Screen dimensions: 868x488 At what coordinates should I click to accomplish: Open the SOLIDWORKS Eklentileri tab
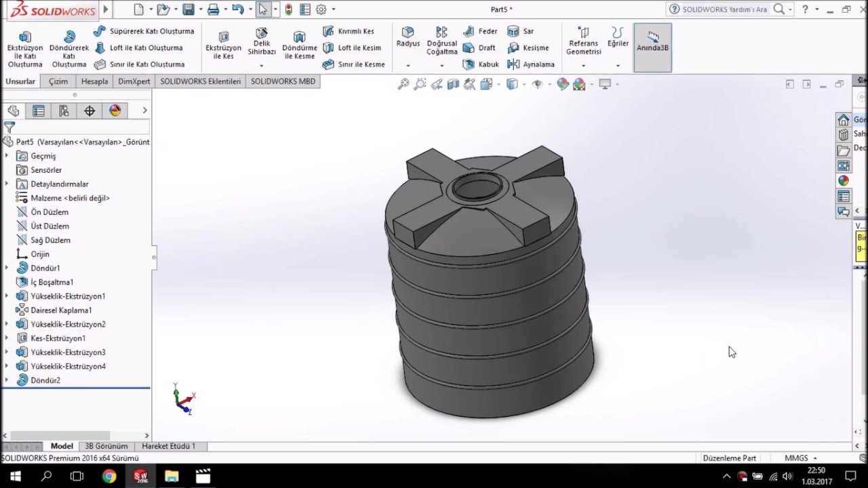pos(201,81)
